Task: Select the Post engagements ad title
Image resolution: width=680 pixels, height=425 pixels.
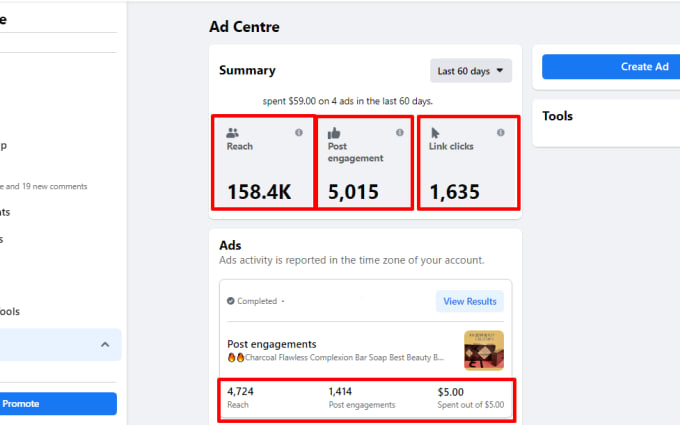Action: coord(272,344)
